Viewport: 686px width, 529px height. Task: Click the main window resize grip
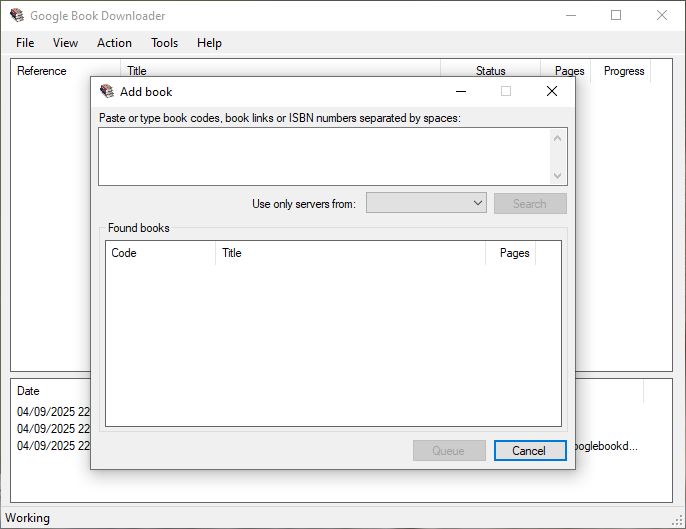(678, 521)
